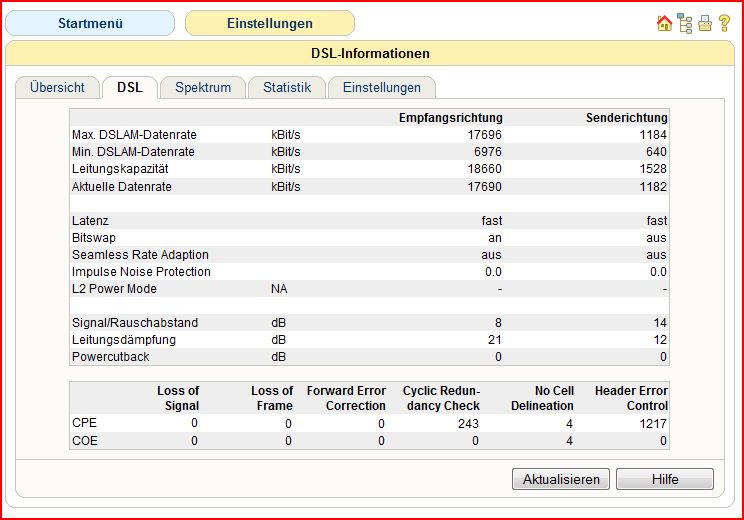Screen dimensions: 744x520
Task: Click the home icon
Action: [664, 23]
